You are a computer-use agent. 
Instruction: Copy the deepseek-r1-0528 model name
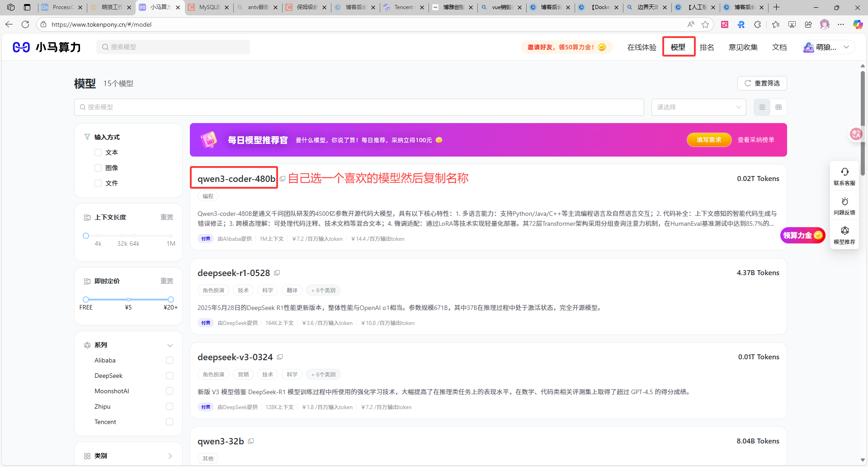[x=277, y=272]
